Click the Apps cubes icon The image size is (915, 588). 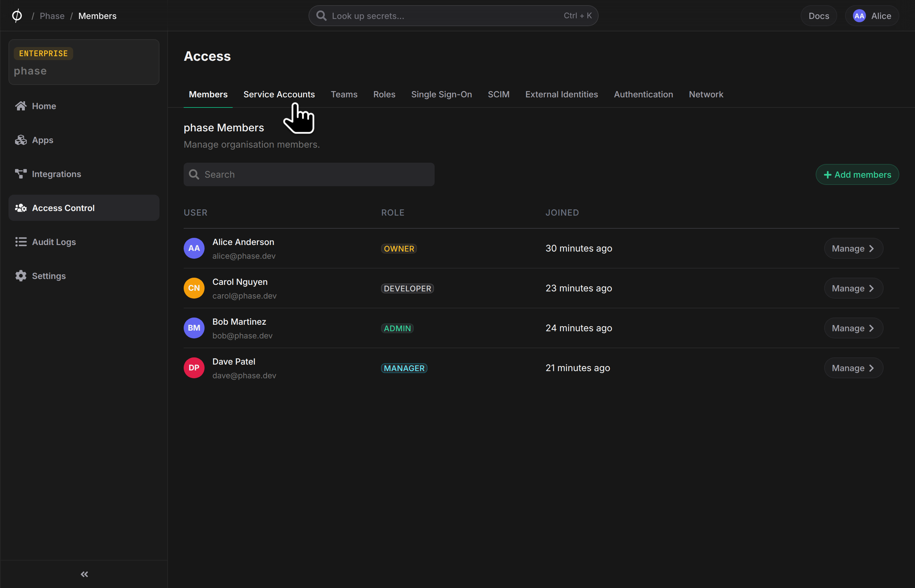point(21,140)
